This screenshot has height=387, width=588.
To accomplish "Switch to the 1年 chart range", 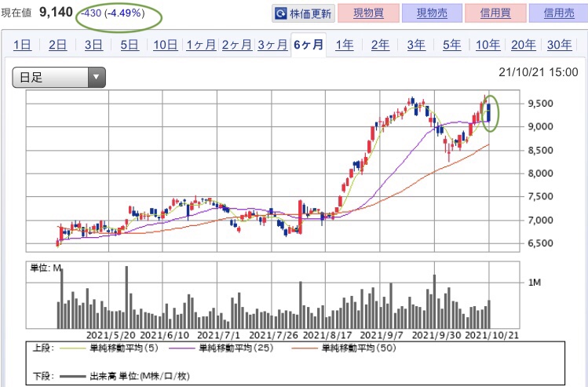I will coord(345,45).
